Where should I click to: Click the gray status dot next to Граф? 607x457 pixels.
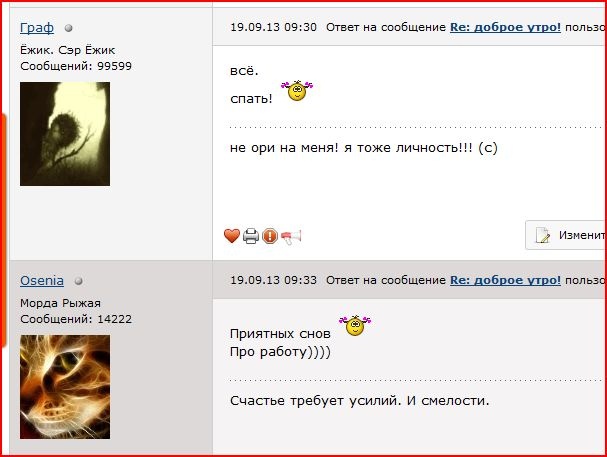[69, 28]
